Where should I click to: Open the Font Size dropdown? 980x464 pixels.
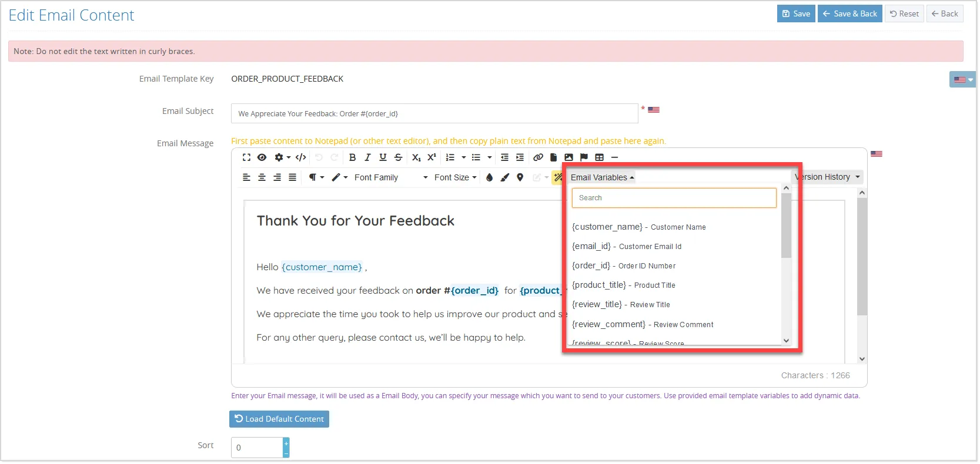pos(456,177)
